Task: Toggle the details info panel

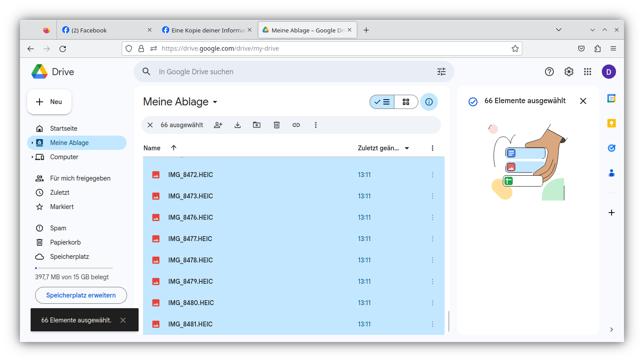Action: pos(429,102)
